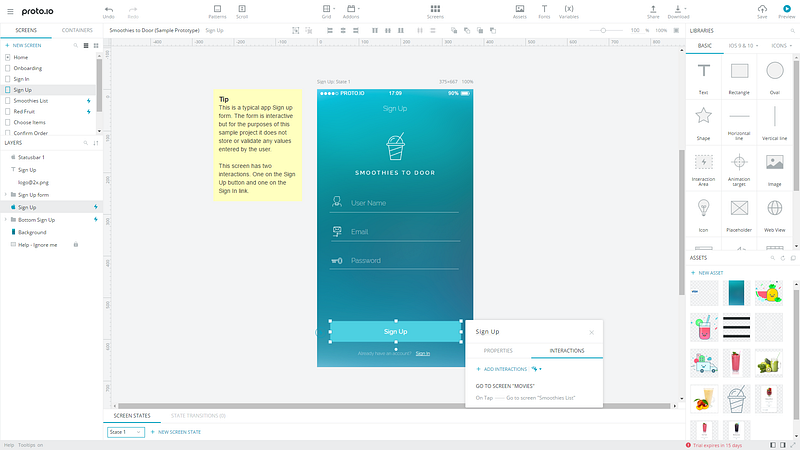Click the Align Left toolbar icon
This screenshot has height=450, width=800.
click(x=330, y=31)
